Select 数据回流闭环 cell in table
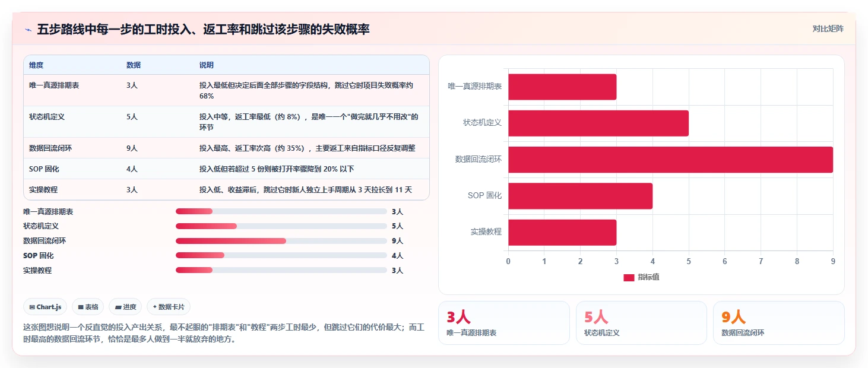Image resolution: width=868 pixels, height=368 pixels. (50, 148)
